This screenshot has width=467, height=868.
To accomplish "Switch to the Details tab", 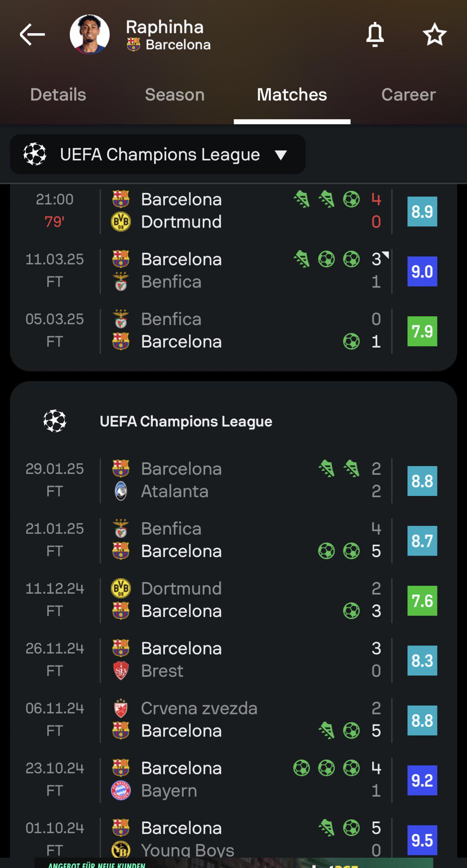I will point(58,95).
